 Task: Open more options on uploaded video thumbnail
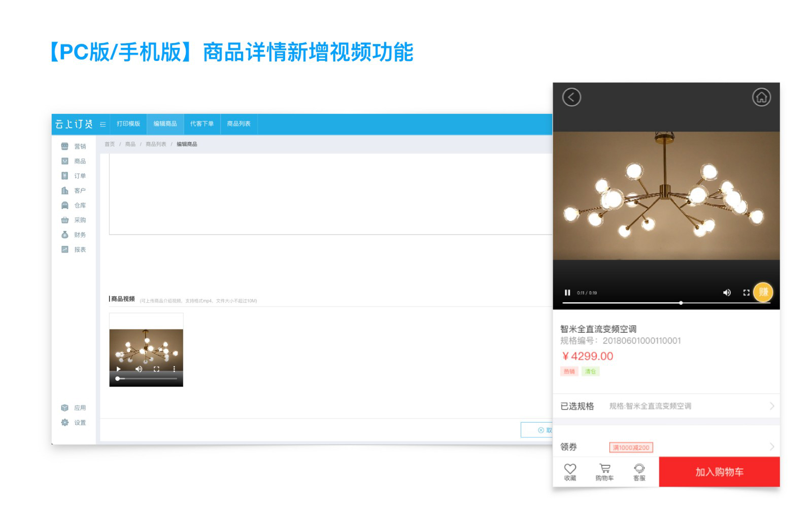174,369
